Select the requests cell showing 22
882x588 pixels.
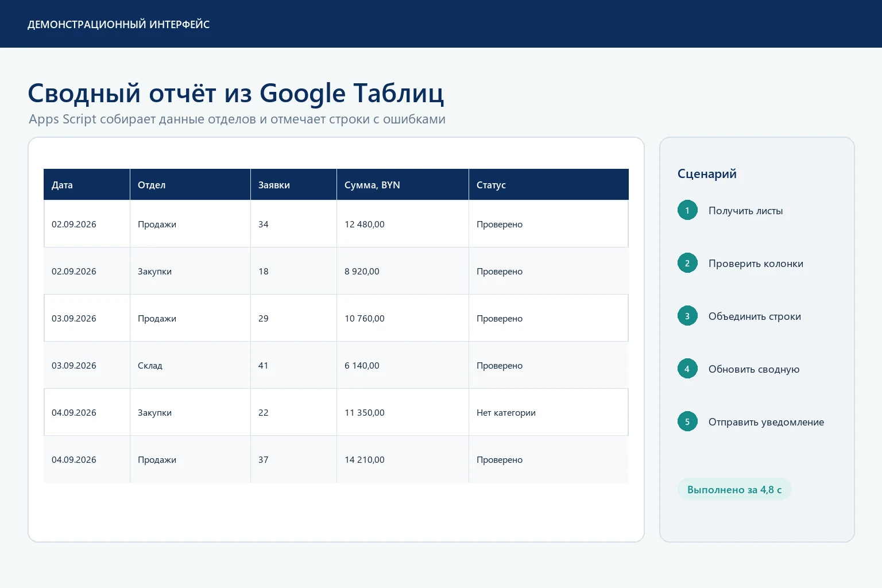[293, 412]
